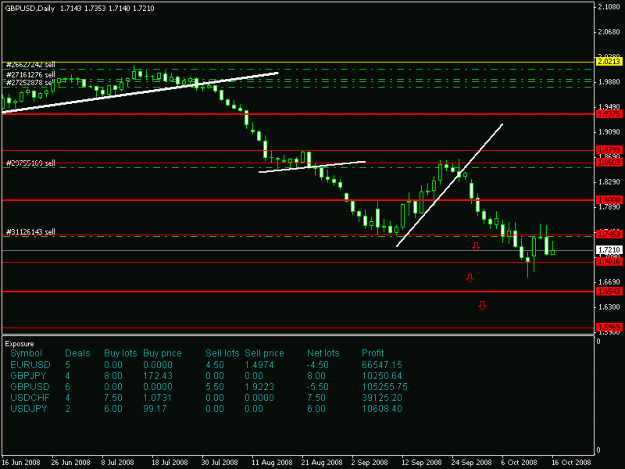
Task: Click the red arrow just below the 1.7453 line
Action: click(476, 246)
